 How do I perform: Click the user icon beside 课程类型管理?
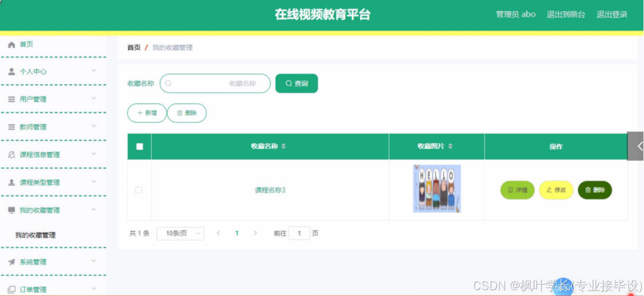tap(11, 182)
